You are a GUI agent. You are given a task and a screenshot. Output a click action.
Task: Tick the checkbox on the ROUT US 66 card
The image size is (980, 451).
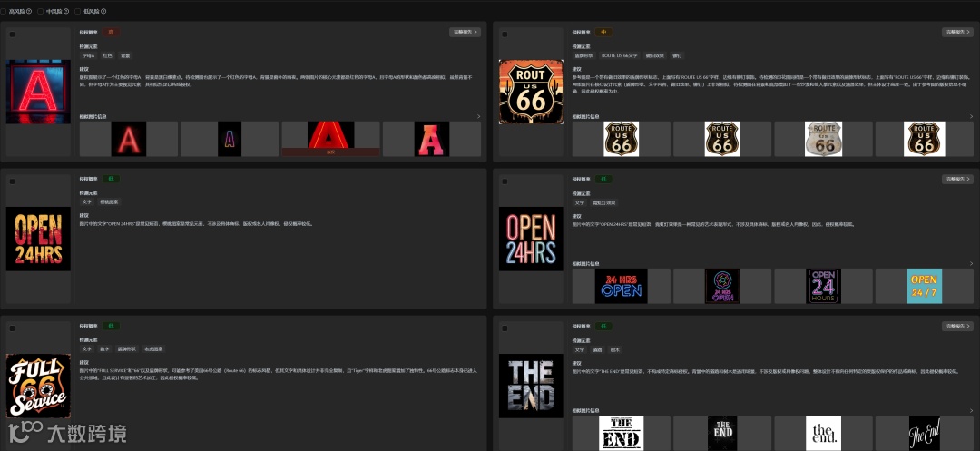[505, 34]
